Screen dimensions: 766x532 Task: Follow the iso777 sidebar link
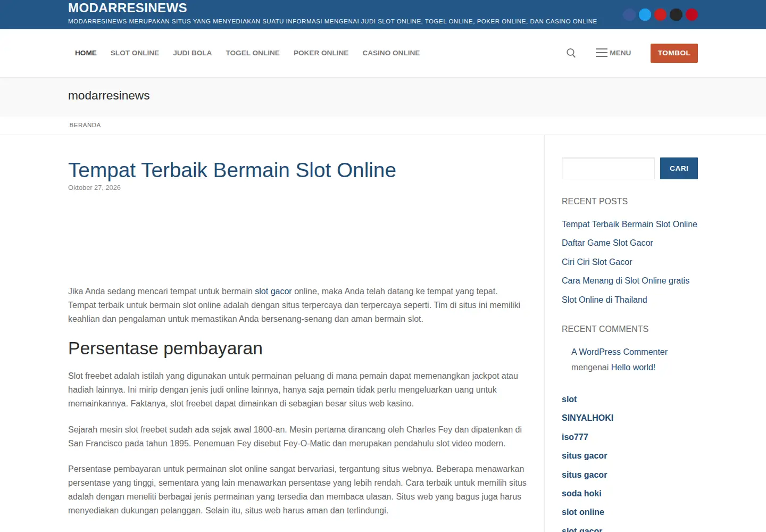[575, 437]
